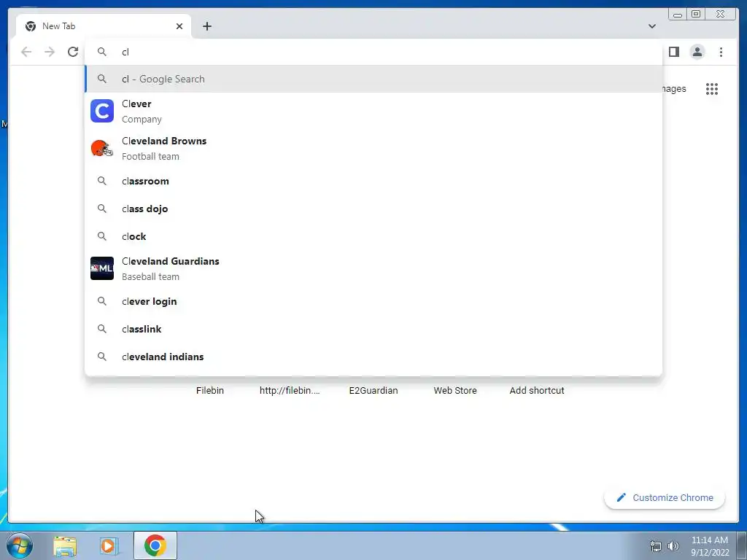Screen dimensions: 747x560
Task: Click the Cleveland Browns helmet icon
Action: click(x=102, y=148)
